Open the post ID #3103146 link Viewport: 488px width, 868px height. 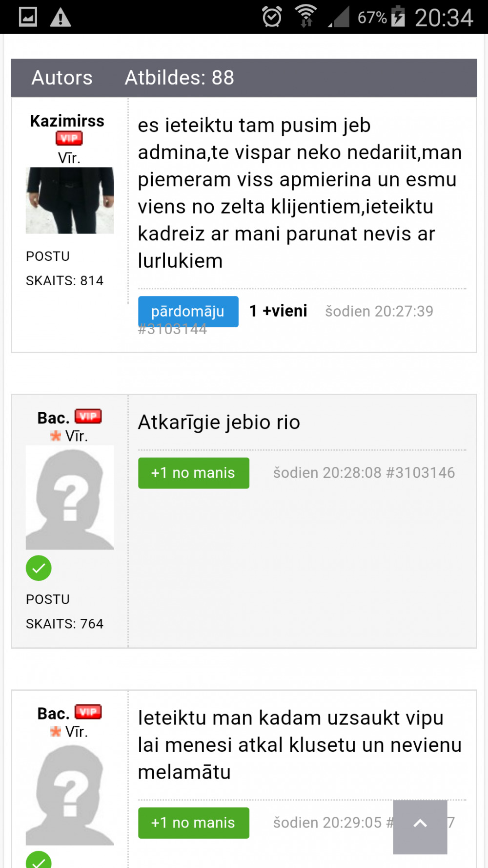point(420,473)
